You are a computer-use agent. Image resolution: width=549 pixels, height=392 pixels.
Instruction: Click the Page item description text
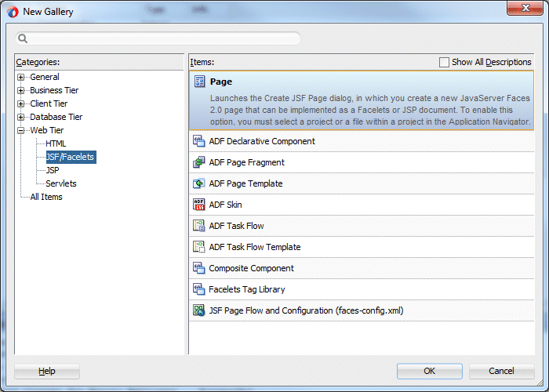(370, 110)
